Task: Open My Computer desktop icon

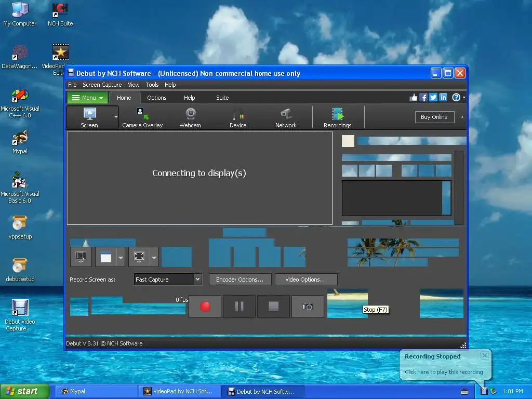Action: 20,14
